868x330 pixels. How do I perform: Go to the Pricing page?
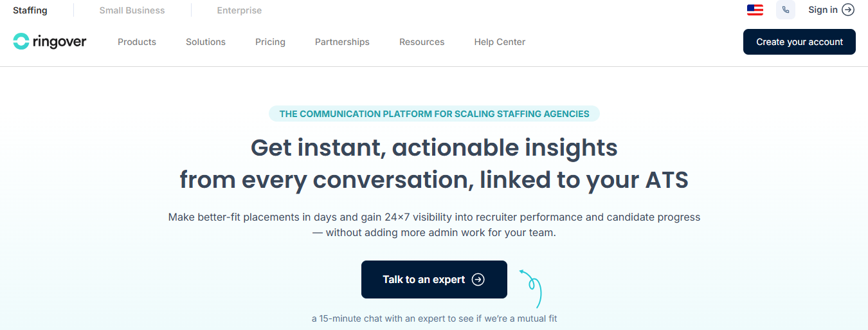tap(270, 42)
